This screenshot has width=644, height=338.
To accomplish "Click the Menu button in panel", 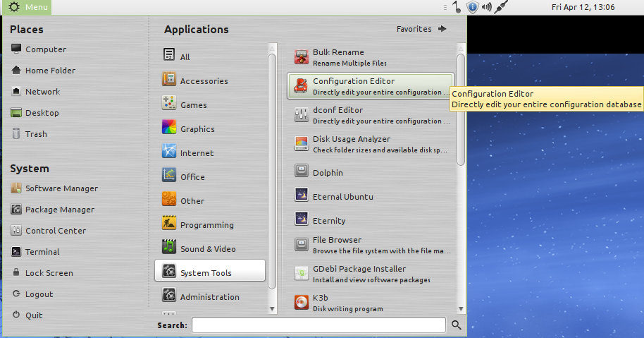I will [27, 7].
